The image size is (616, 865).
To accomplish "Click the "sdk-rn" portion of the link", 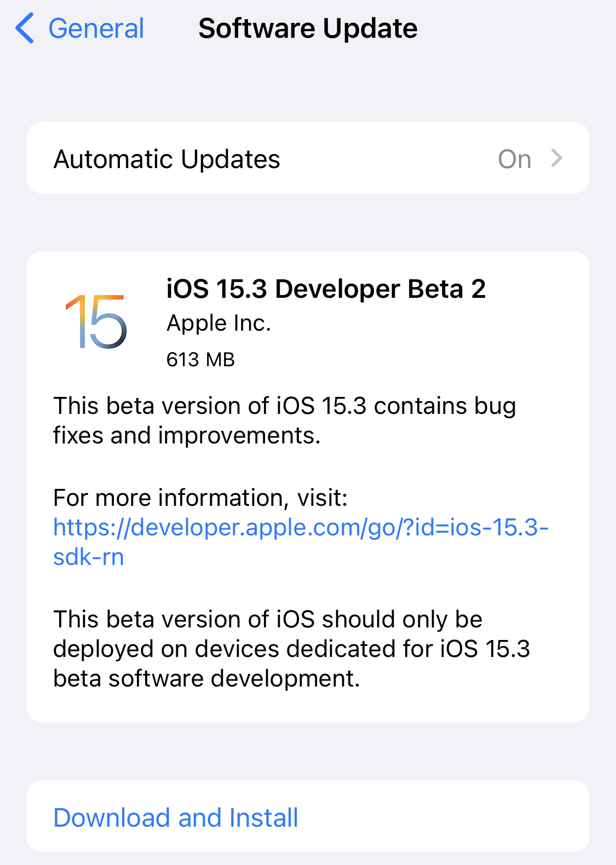I will click(x=89, y=557).
